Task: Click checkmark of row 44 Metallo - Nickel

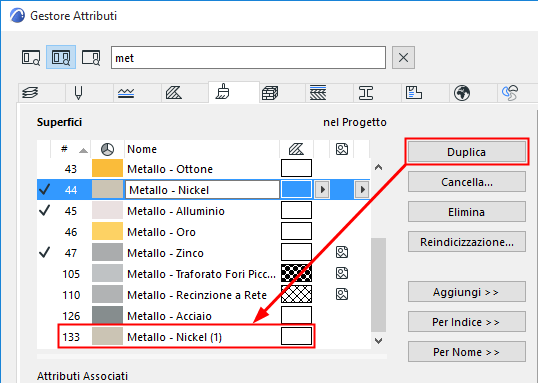Action: (45, 189)
